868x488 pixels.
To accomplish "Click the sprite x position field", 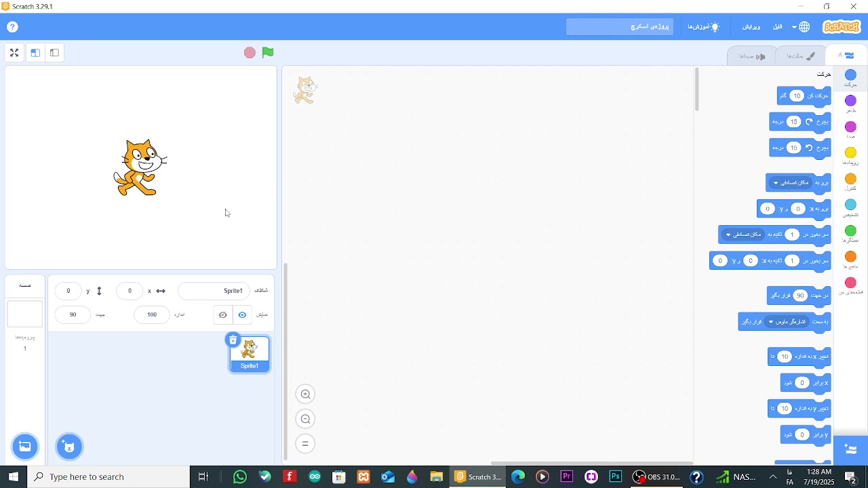I will pyautogui.click(x=130, y=291).
